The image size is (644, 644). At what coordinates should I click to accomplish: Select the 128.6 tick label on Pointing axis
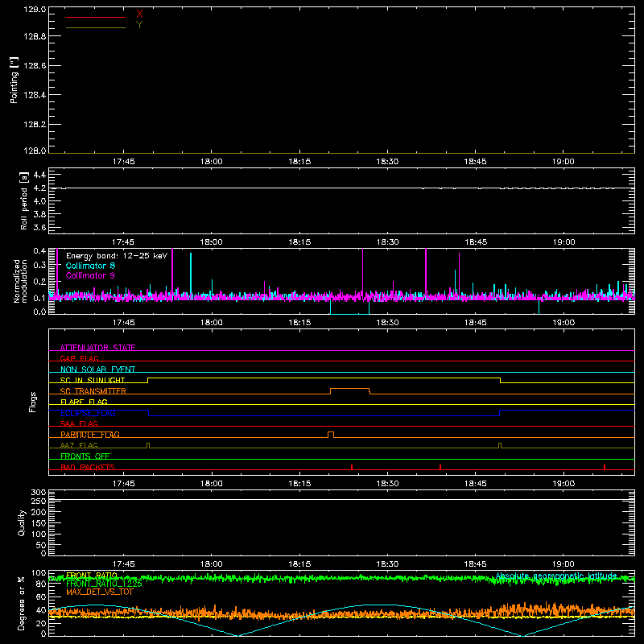(x=35, y=66)
